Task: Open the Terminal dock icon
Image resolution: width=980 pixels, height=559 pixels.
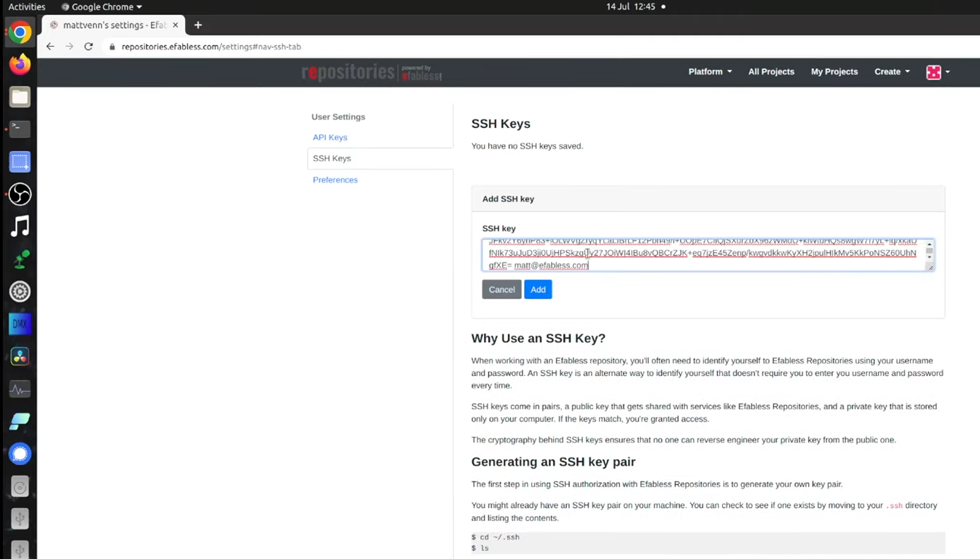Action: coord(20,129)
